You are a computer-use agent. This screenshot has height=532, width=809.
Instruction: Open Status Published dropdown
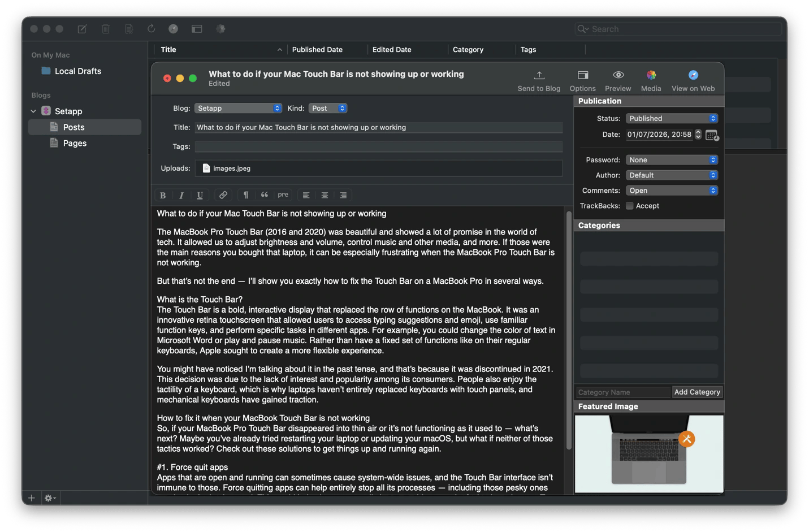point(672,118)
